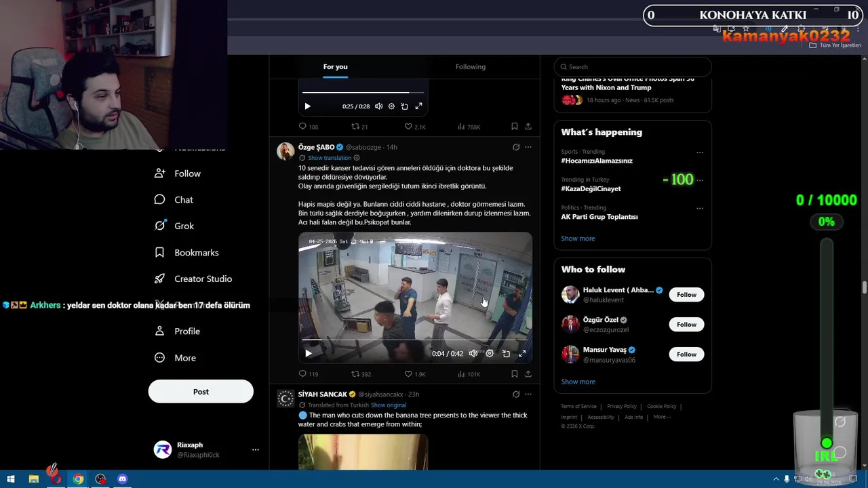Play the hospital security video

pos(309,353)
